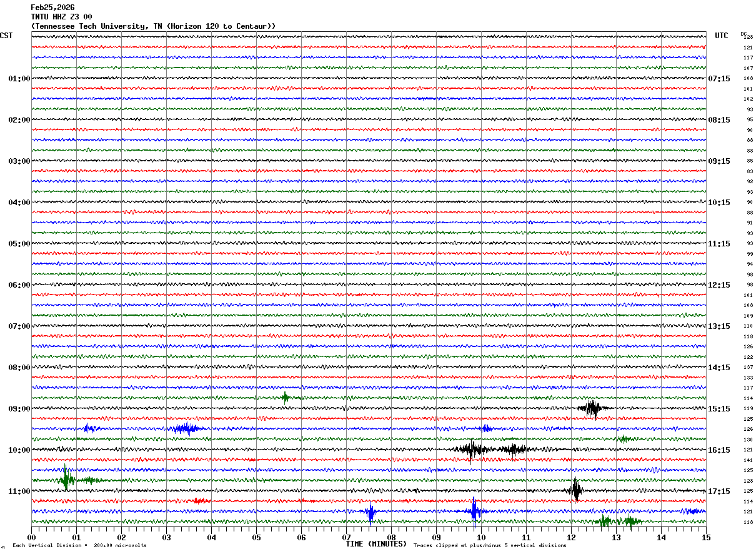This screenshot has height=554, width=756.
Task: Select the 02:00 CST time label
Action: 19,120
